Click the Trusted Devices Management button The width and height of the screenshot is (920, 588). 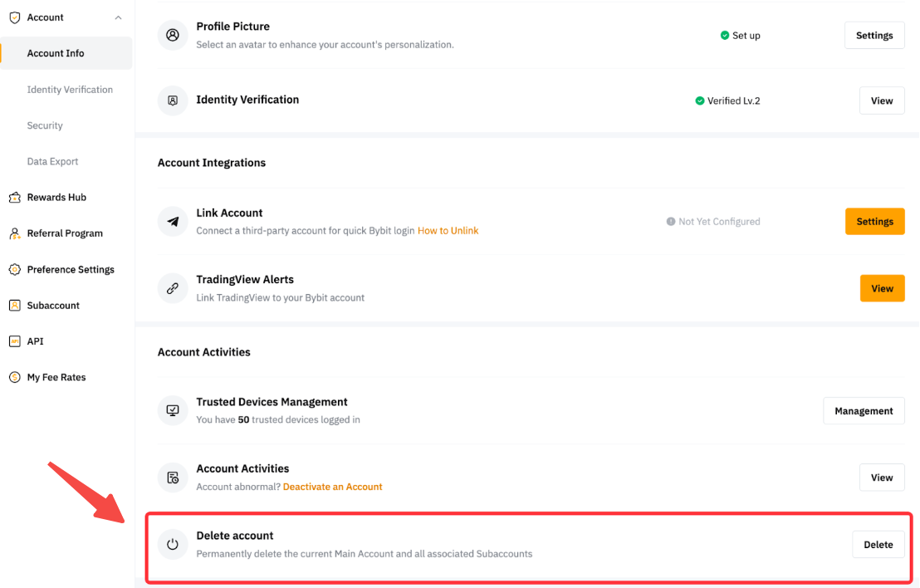(864, 410)
